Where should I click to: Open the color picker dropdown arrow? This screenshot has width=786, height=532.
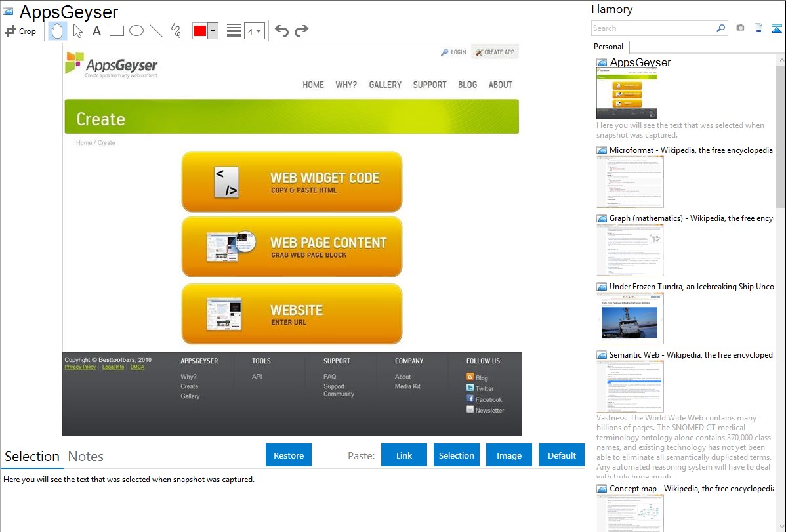[213, 31]
